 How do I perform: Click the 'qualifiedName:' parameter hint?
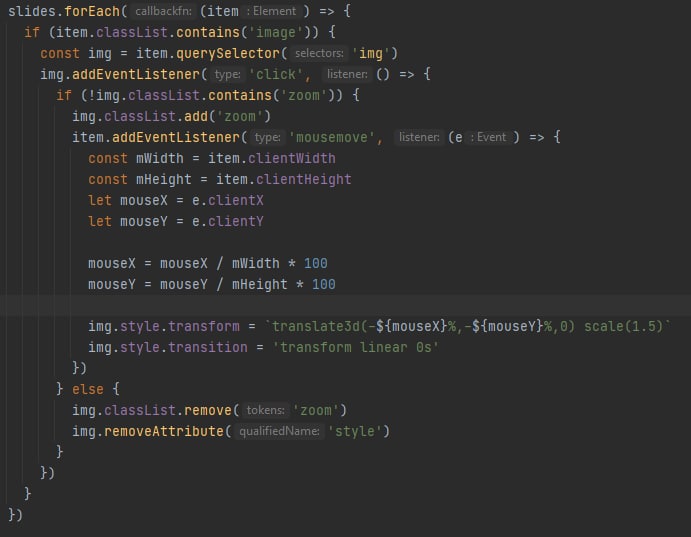pyautogui.click(x=279, y=431)
